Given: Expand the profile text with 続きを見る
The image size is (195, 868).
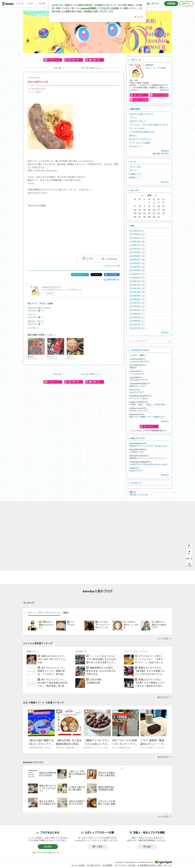Looking at the screenshot, I should 164,90.
